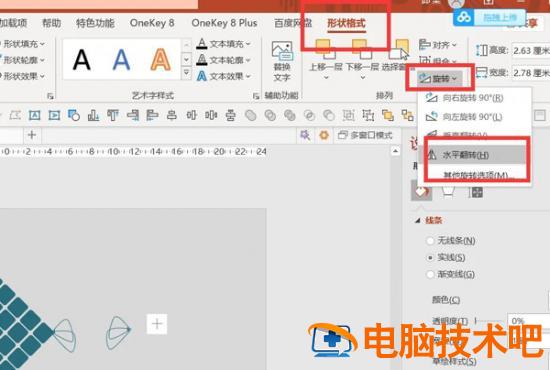Screen dimensions: 550x370
Task: Open the 艺术字样式 dialog launcher
Action: (256, 95)
